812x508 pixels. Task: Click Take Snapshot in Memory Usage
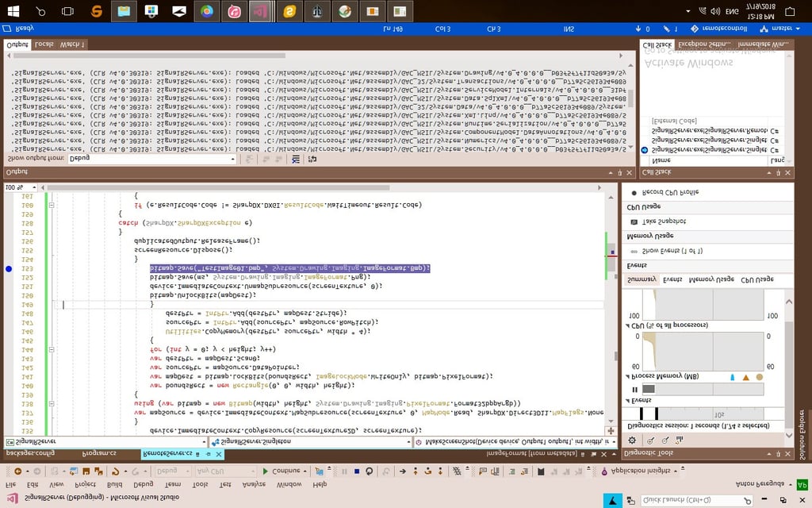pyautogui.click(x=658, y=221)
